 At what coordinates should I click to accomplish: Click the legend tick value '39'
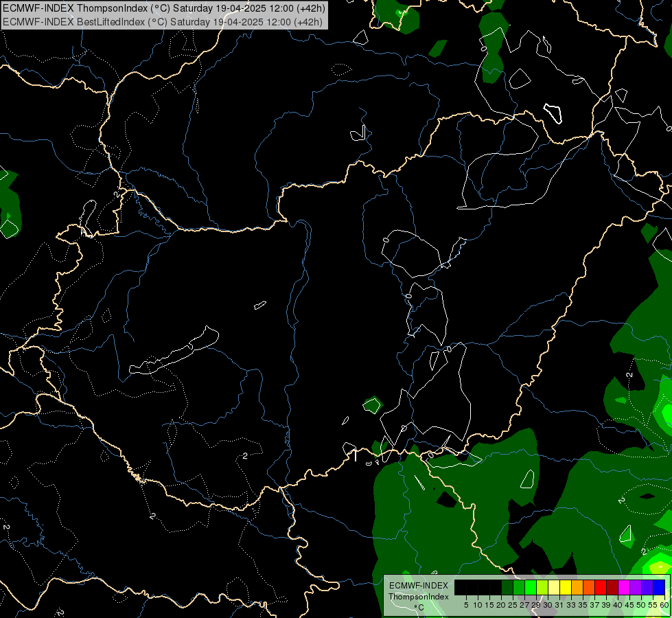click(606, 605)
